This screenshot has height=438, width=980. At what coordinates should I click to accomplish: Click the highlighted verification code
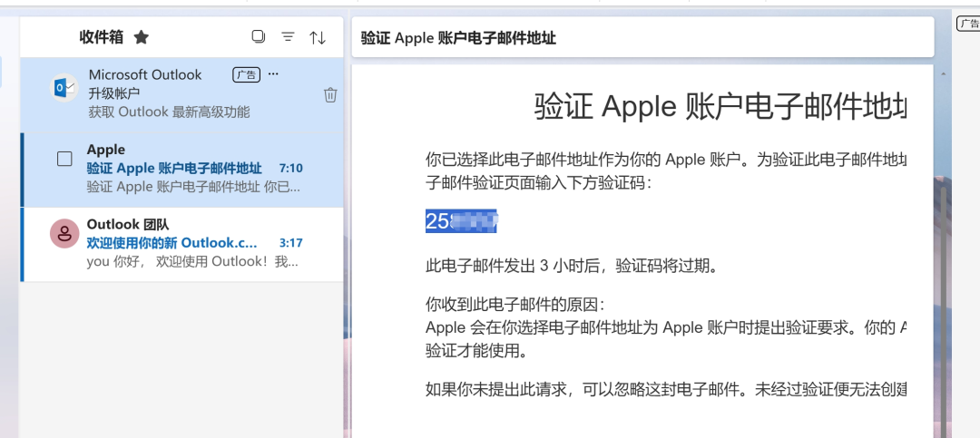coord(461,221)
